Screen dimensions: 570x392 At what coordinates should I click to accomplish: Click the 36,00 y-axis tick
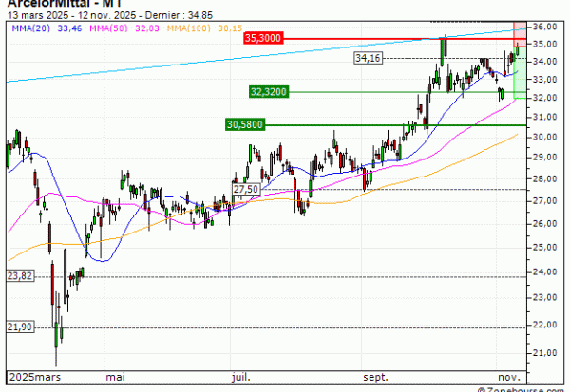pyautogui.click(x=545, y=27)
